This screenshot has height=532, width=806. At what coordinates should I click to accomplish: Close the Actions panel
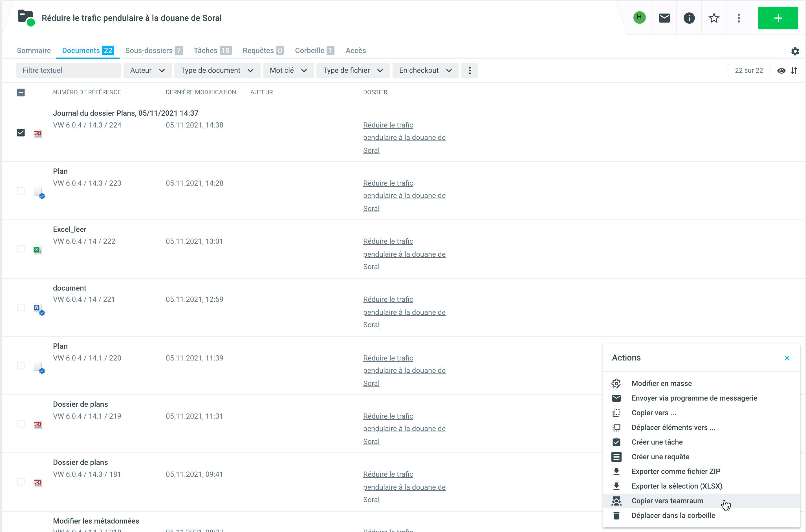(787, 358)
